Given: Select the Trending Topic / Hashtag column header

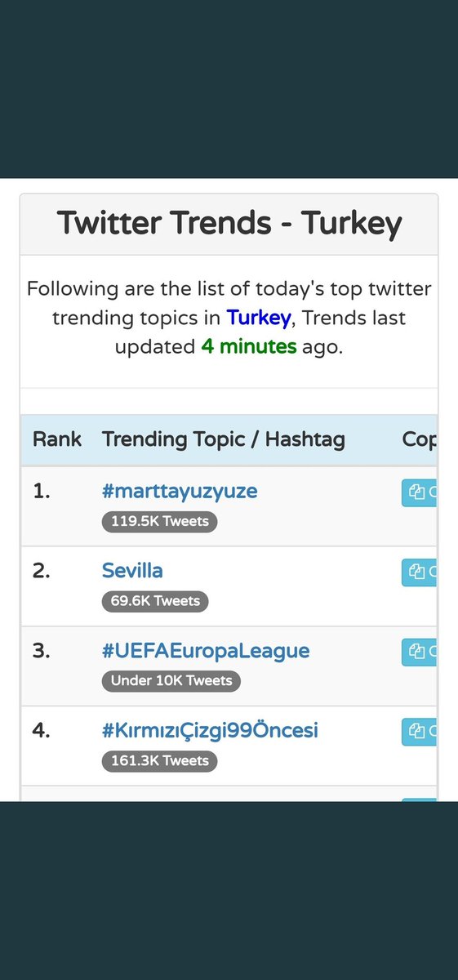Looking at the screenshot, I should [x=224, y=439].
